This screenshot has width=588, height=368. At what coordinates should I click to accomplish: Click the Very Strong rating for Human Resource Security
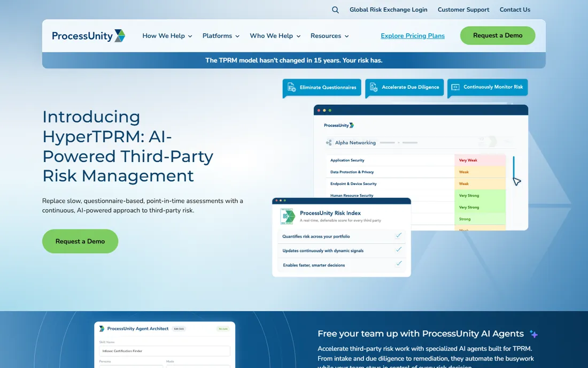479,195
